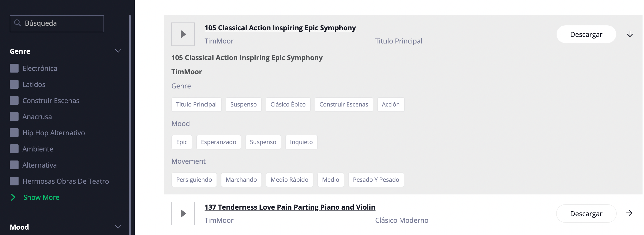Viewport: 644px width, 235px height.
Task: Collapse details with the down arrow icon
Action: pyautogui.click(x=630, y=34)
